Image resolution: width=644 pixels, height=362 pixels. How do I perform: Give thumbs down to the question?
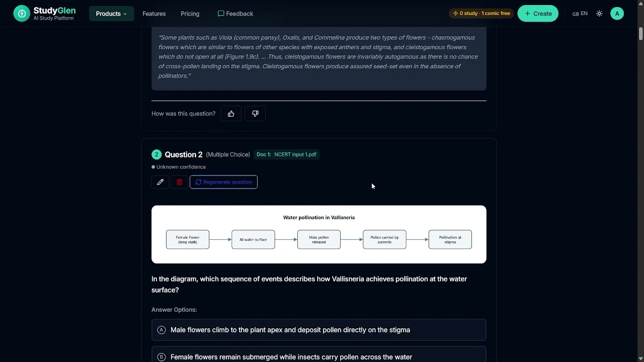[255, 114]
